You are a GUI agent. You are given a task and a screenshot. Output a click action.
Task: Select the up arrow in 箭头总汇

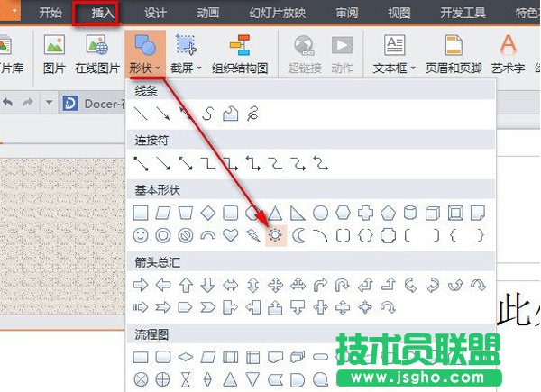pyautogui.click(x=186, y=285)
